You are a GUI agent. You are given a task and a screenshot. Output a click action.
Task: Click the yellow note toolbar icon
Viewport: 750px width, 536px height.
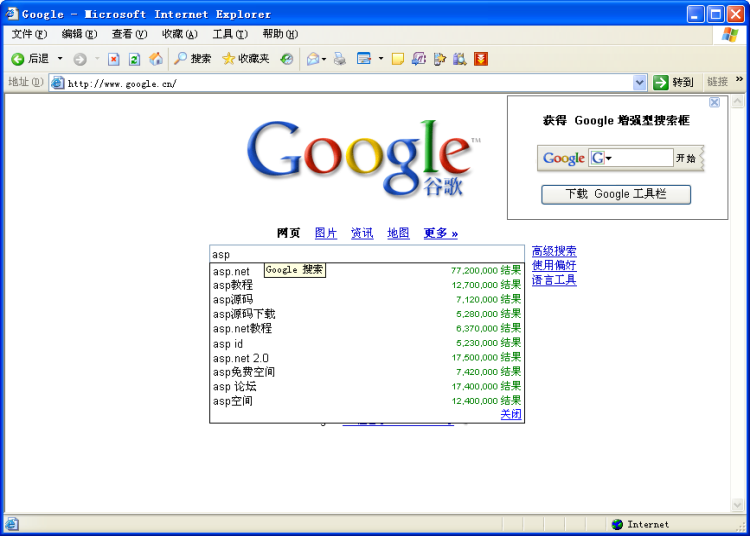tap(397, 59)
